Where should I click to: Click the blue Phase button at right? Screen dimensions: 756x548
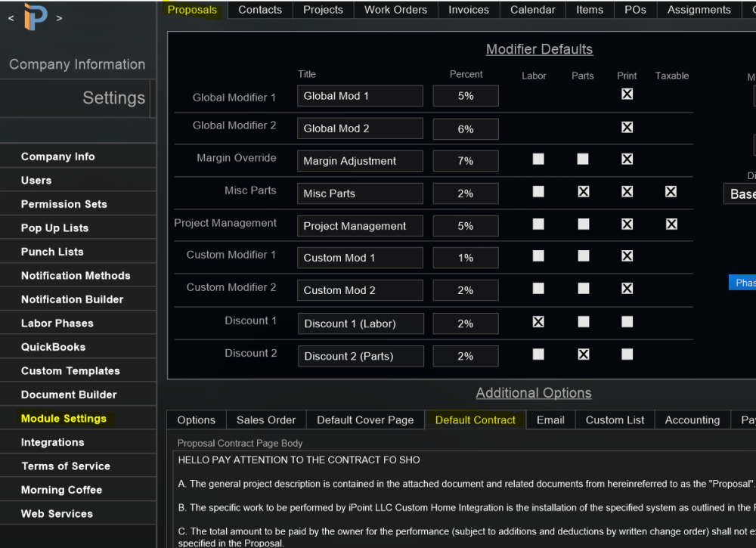click(x=742, y=283)
